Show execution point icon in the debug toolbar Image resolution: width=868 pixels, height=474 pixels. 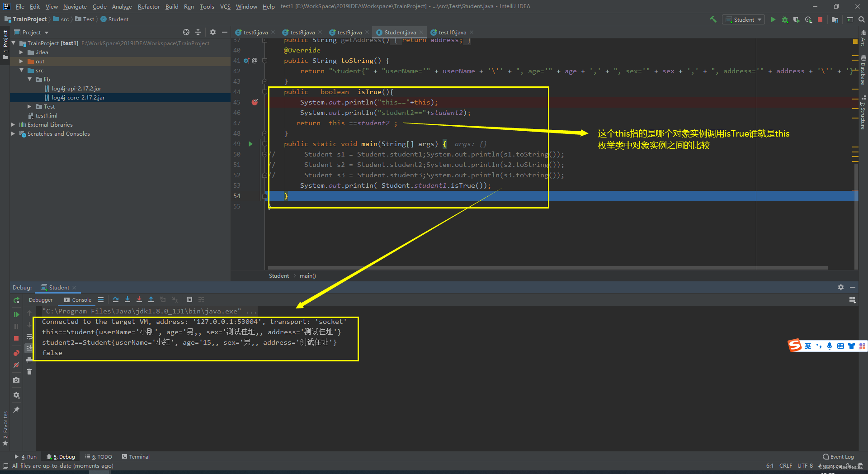[x=101, y=299]
